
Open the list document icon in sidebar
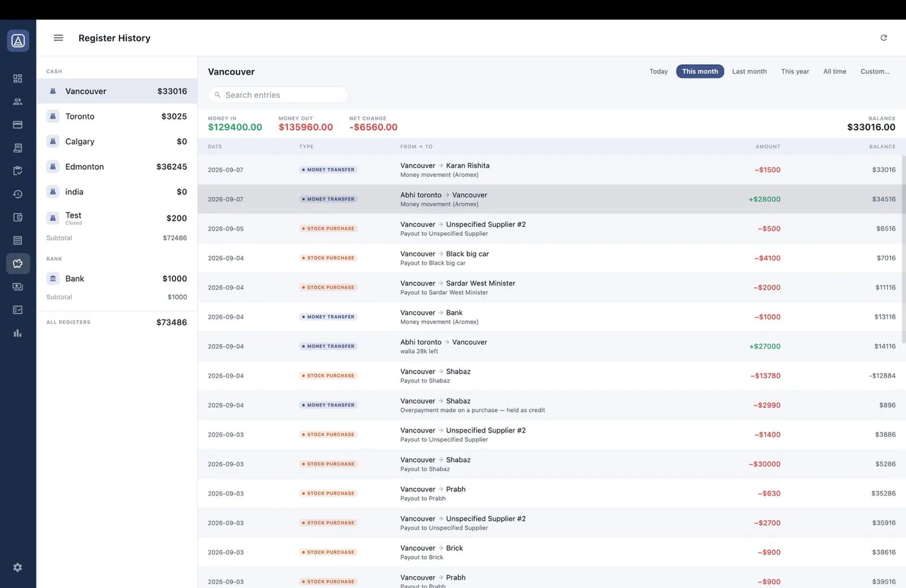click(18, 240)
